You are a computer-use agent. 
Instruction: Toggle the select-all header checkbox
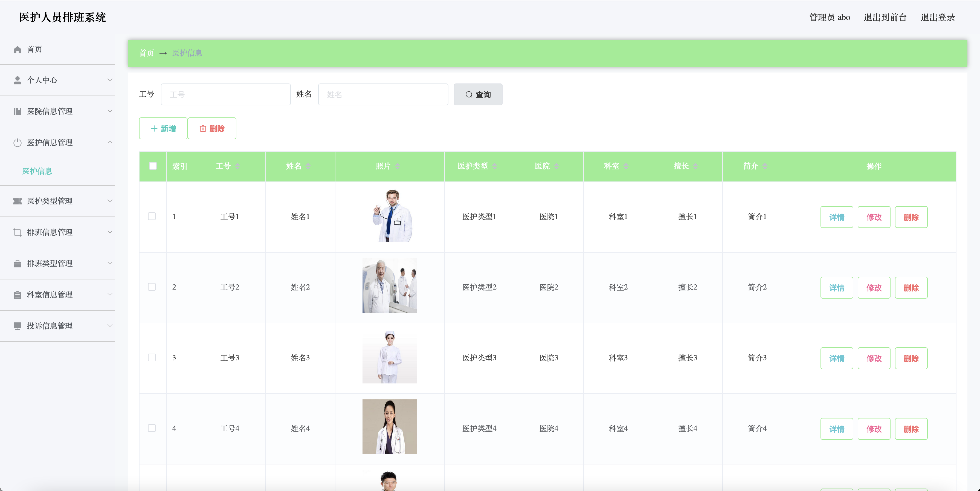tap(153, 166)
